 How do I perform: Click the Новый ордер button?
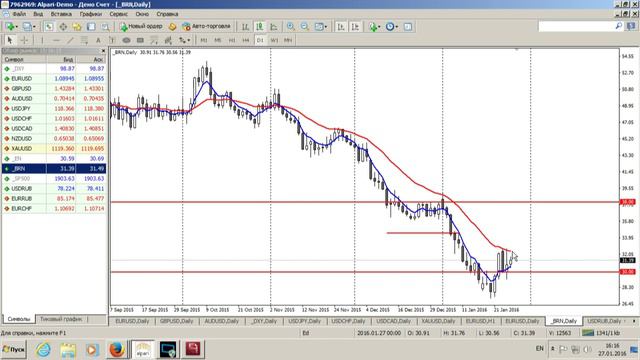[x=141, y=27]
